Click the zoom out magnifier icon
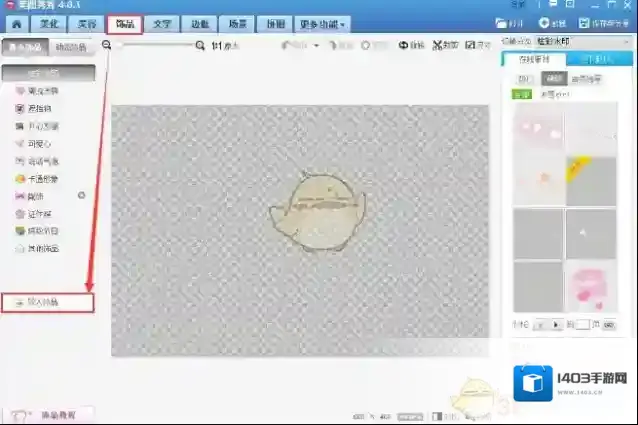Viewport: 638px width, 425px height. [x=107, y=45]
